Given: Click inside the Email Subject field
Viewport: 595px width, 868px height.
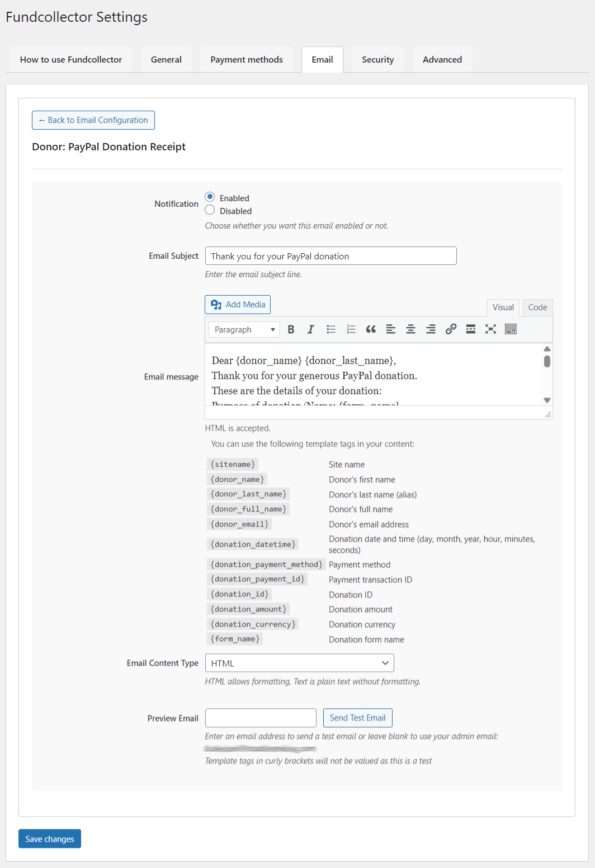Looking at the screenshot, I should (330, 255).
